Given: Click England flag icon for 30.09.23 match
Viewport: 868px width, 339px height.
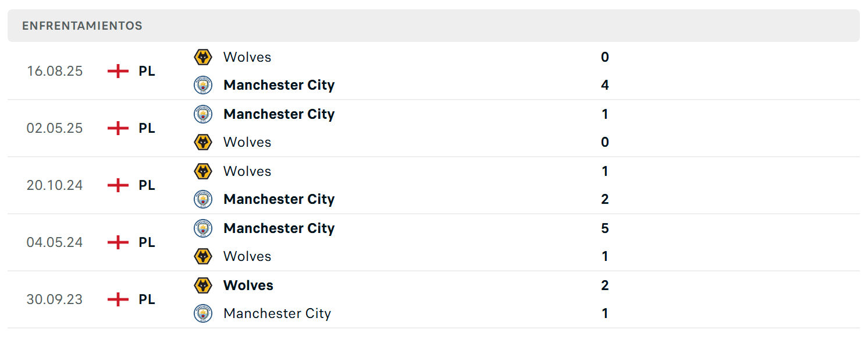Looking at the screenshot, I should (118, 299).
